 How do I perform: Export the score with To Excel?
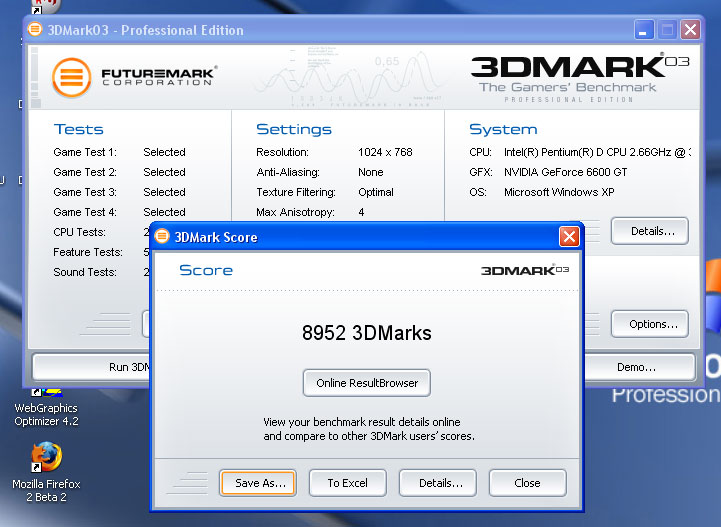(347, 483)
